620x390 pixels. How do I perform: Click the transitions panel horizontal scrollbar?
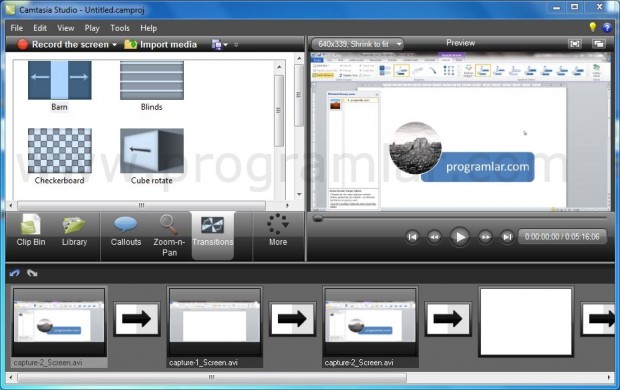coord(142,205)
